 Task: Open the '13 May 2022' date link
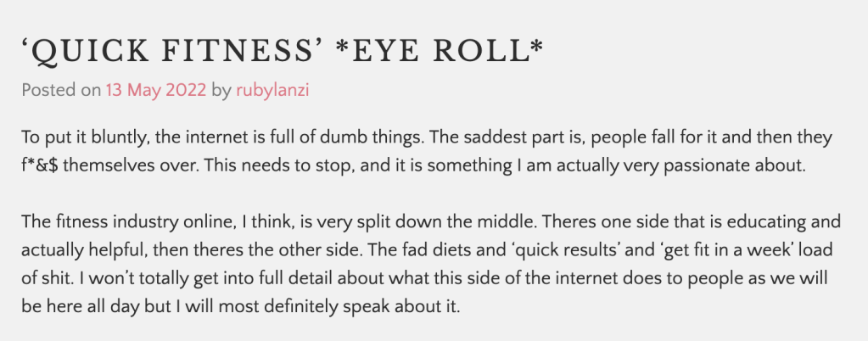coord(155,90)
